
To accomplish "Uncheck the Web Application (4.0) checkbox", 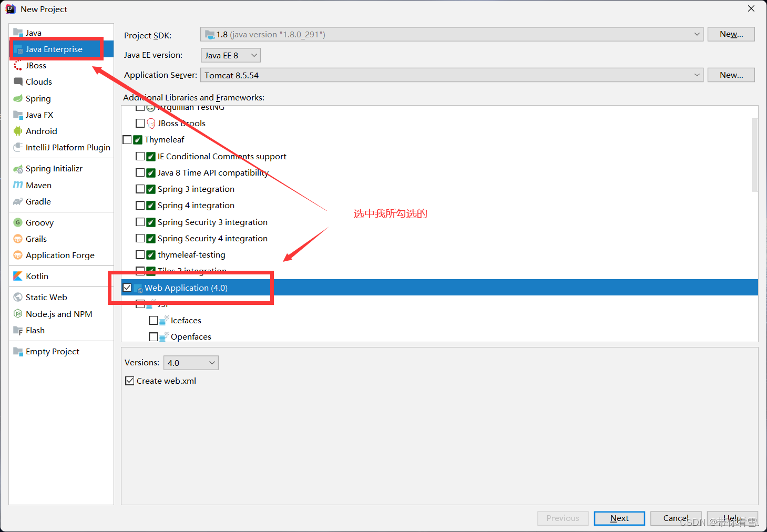I will [127, 288].
